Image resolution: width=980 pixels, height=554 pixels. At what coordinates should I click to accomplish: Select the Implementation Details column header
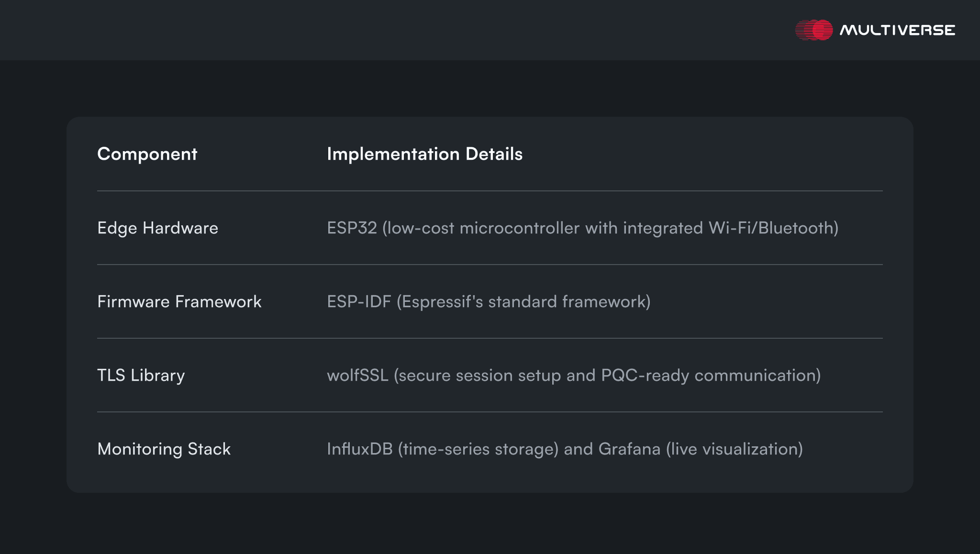pyautogui.click(x=424, y=154)
